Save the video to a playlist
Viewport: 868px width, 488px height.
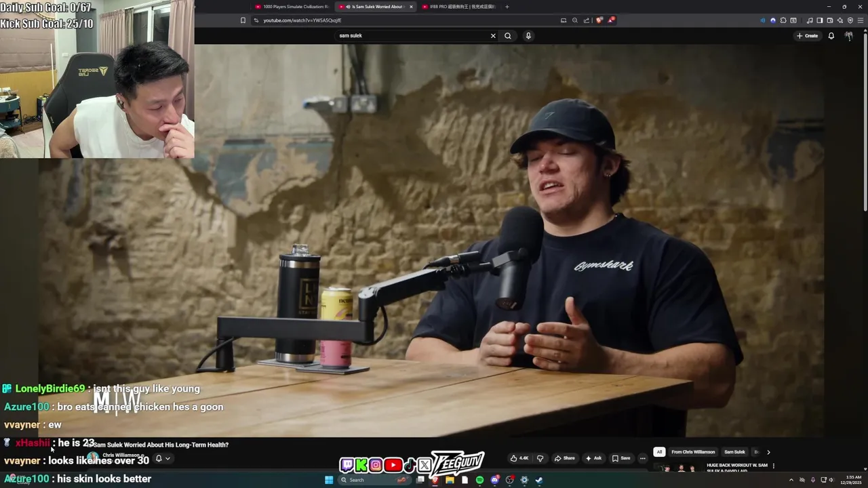click(x=621, y=458)
